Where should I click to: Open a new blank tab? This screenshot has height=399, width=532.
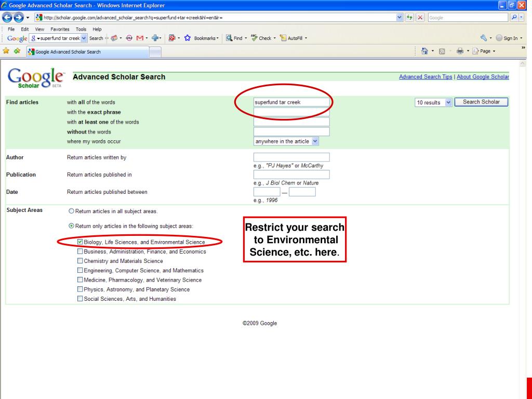point(155,52)
